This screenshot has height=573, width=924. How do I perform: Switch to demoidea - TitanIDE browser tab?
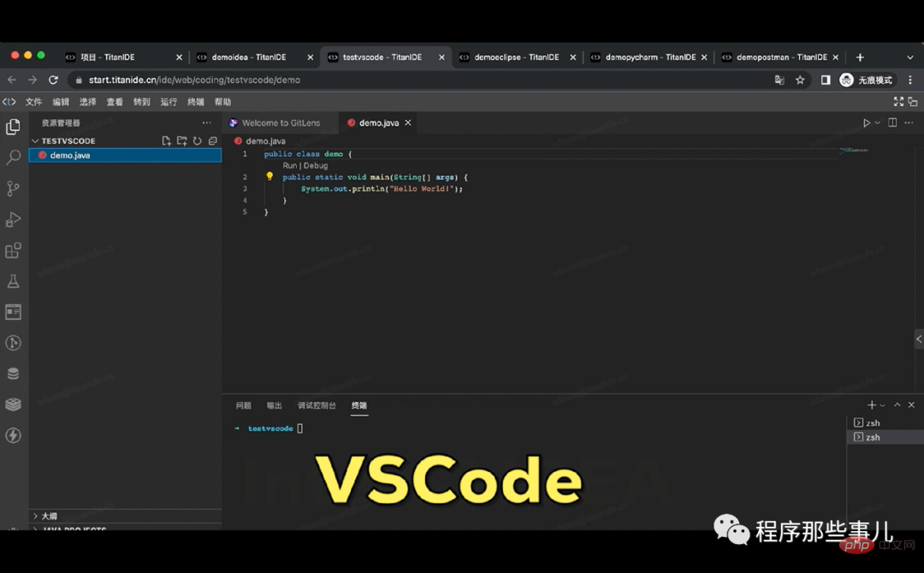click(255, 57)
